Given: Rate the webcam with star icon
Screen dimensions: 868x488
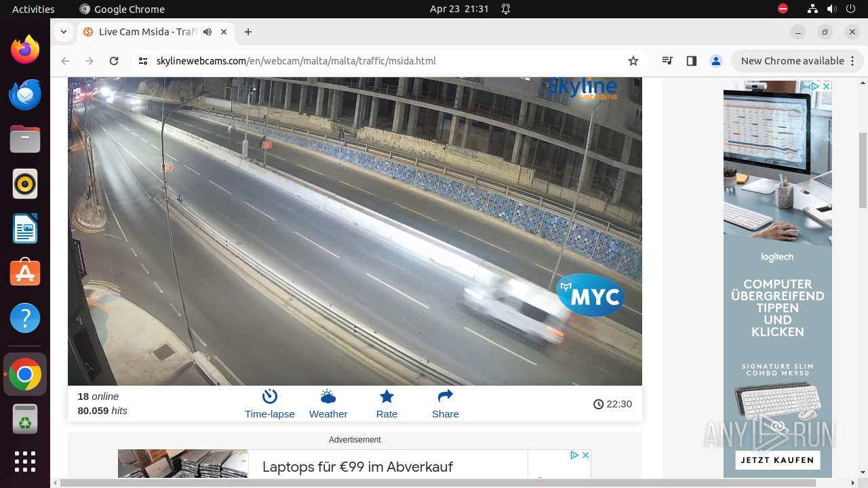Looking at the screenshot, I should click(x=387, y=404).
